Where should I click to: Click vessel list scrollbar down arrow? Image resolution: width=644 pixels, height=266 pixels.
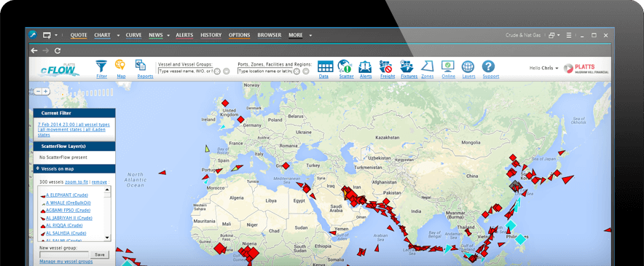[108, 238]
